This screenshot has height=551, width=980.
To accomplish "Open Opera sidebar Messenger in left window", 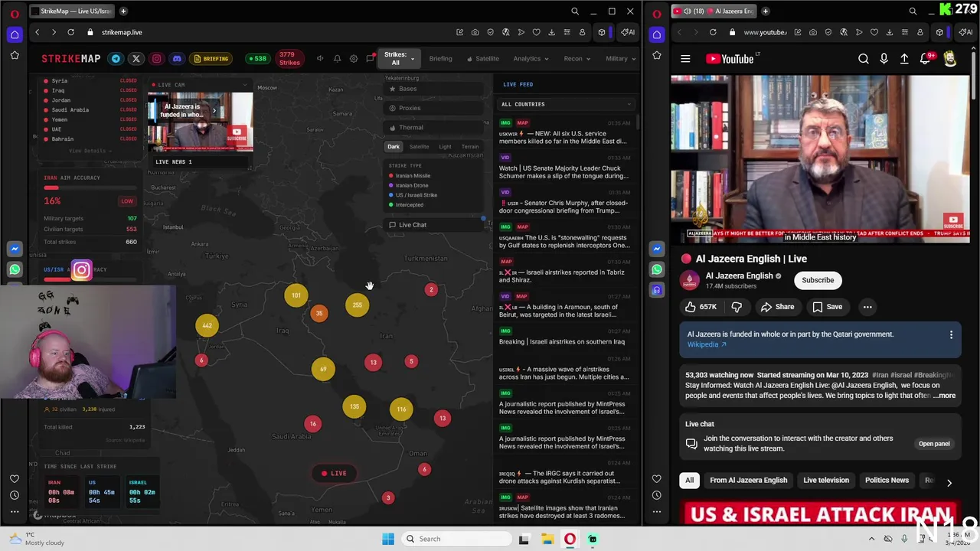I will pyautogui.click(x=15, y=249).
